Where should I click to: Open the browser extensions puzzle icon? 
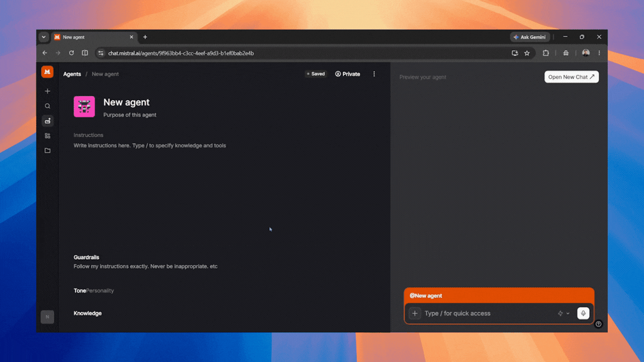(x=546, y=53)
